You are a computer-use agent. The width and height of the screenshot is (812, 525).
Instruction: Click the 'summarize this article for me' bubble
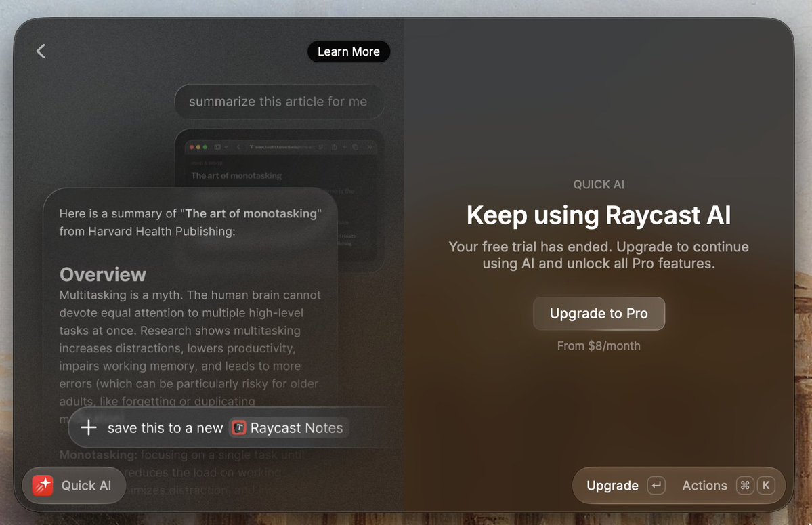click(279, 102)
